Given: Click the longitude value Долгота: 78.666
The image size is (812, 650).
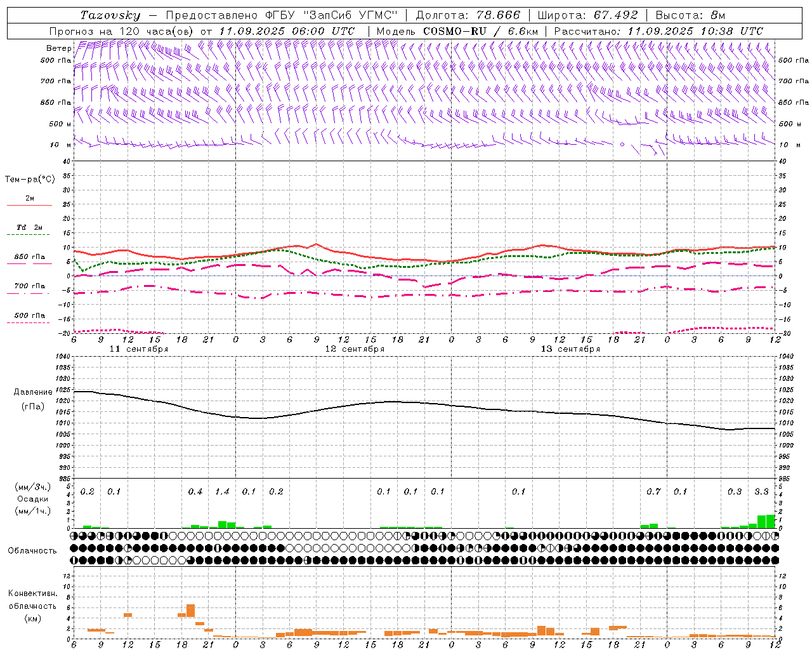Looking at the screenshot, I should 468,15.
